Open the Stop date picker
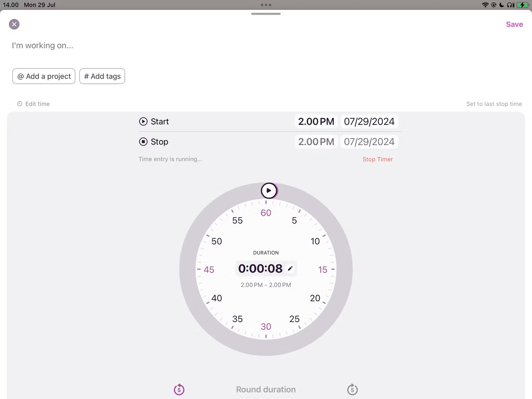The image size is (532, 399). tap(369, 142)
